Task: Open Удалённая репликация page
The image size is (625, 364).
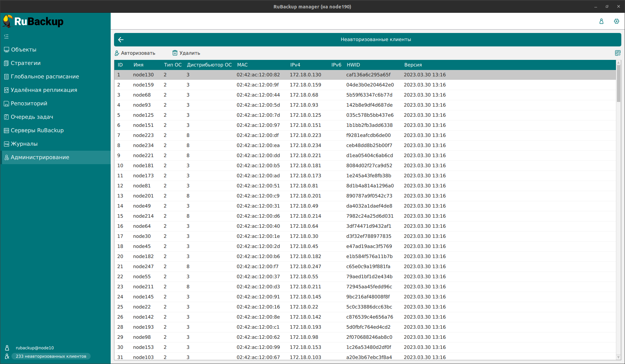Action: 44,90
